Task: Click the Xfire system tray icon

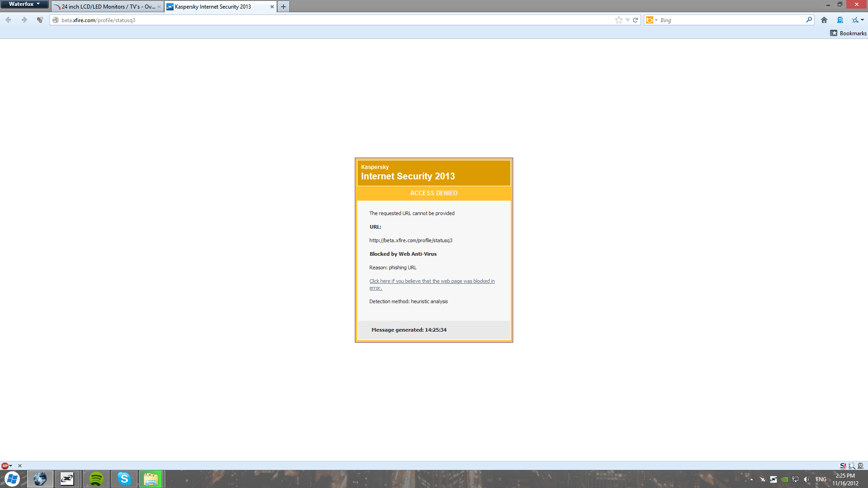Action: tap(774, 479)
